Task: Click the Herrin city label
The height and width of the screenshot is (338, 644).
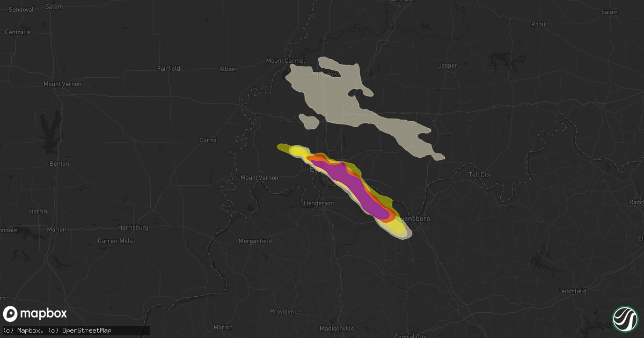Action: click(38, 212)
